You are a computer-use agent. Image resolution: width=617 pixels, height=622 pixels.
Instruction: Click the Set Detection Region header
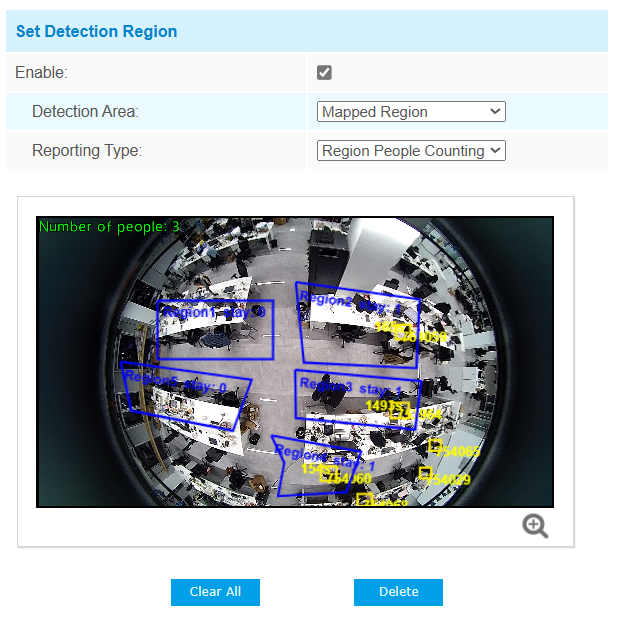click(96, 32)
